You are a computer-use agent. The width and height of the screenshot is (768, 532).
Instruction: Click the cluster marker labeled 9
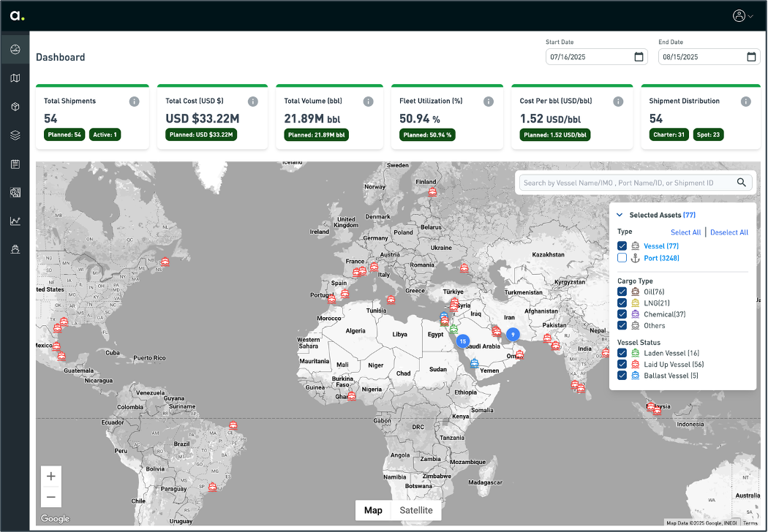tap(512, 335)
